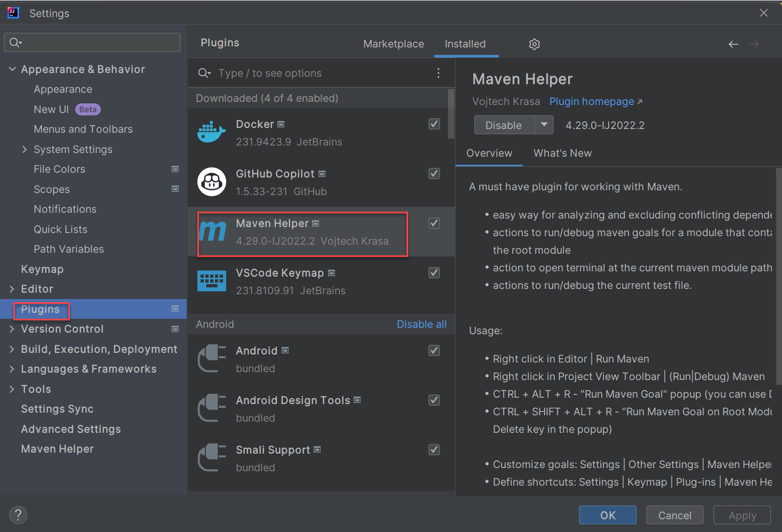Click the Apply button

[x=743, y=515]
